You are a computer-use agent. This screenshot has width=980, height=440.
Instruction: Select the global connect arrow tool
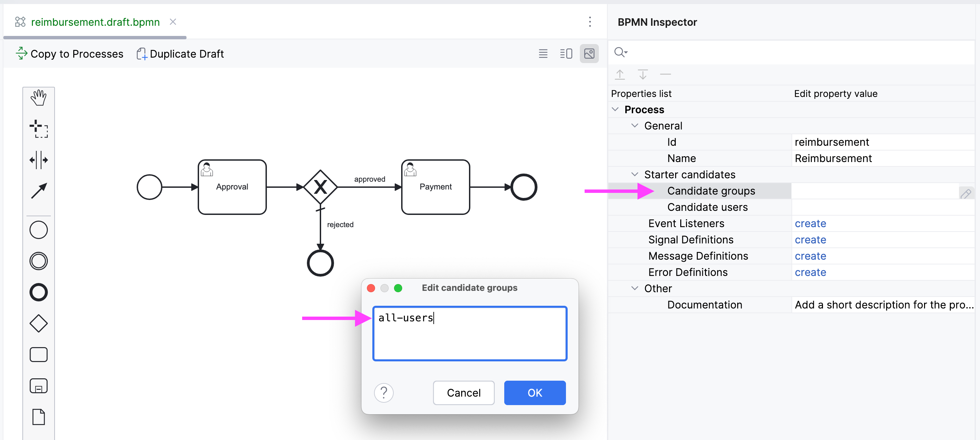[38, 191]
